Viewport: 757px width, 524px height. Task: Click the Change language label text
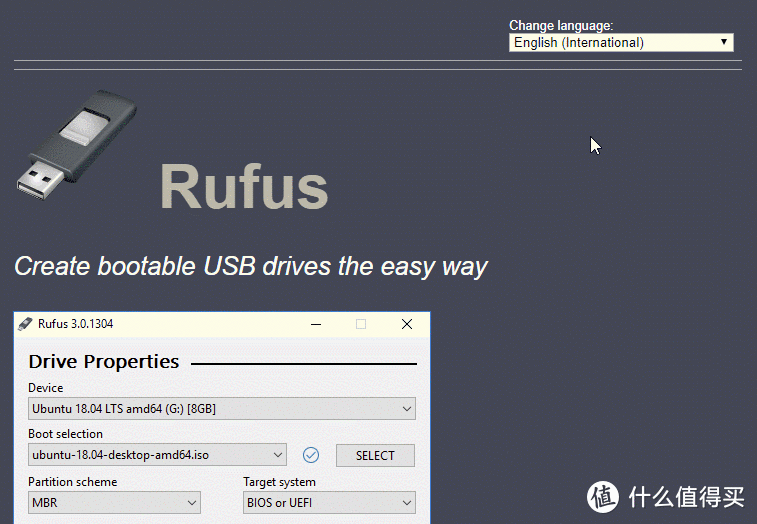pyautogui.click(x=561, y=26)
